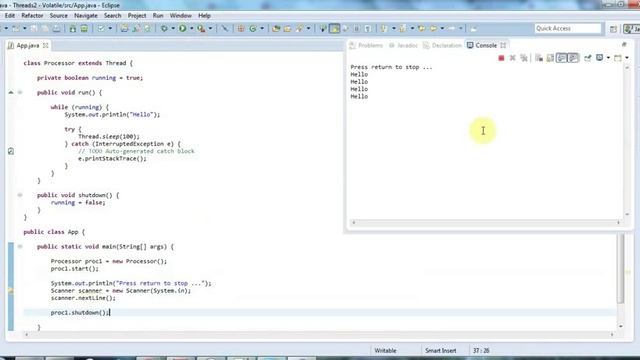Image resolution: width=640 pixels, height=360 pixels.
Task: Open the Run button dropdown arrow
Action: (191, 28)
